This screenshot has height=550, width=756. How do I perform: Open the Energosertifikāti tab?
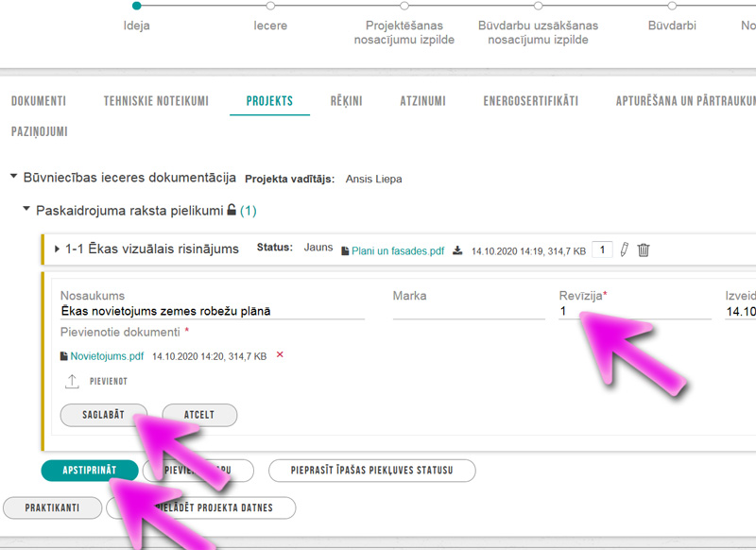tap(530, 101)
